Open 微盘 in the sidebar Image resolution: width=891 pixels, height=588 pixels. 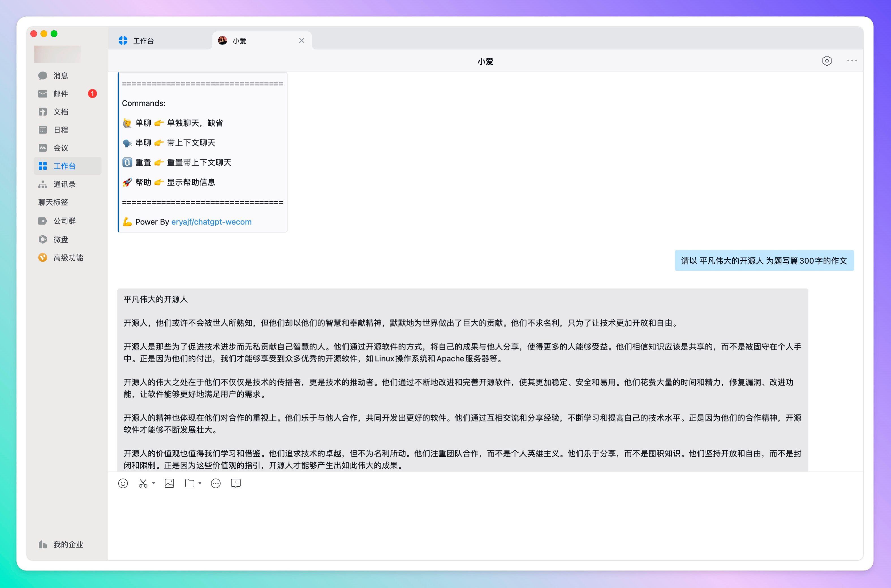pyautogui.click(x=61, y=239)
